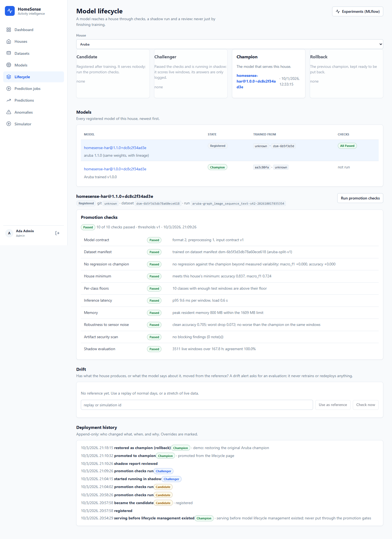The width and height of the screenshot is (392, 539).
Task: Click the All Passed checks badge
Action: tap(347, 146)
